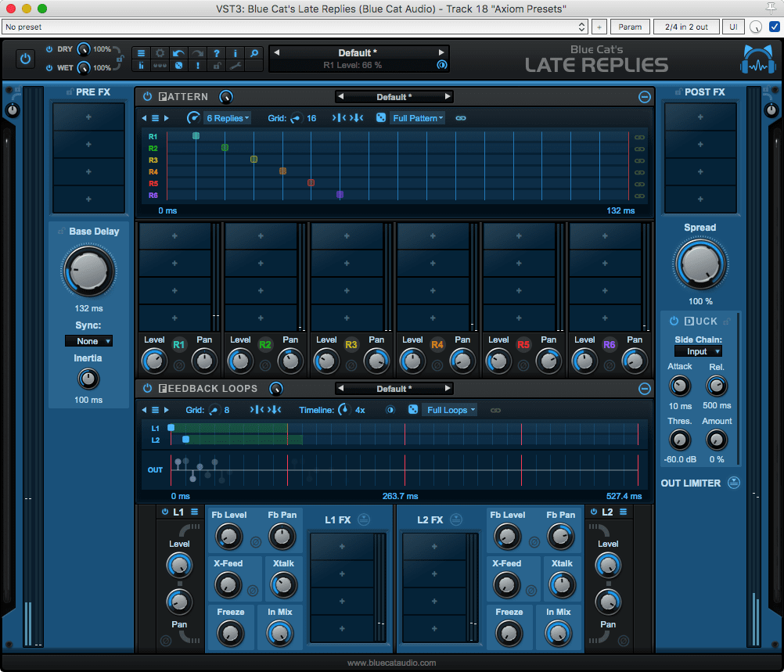The height and width of the screenshot is (672, 784).
Task: Toggle the Feedback Loops power switch
Action: [147, 389]
